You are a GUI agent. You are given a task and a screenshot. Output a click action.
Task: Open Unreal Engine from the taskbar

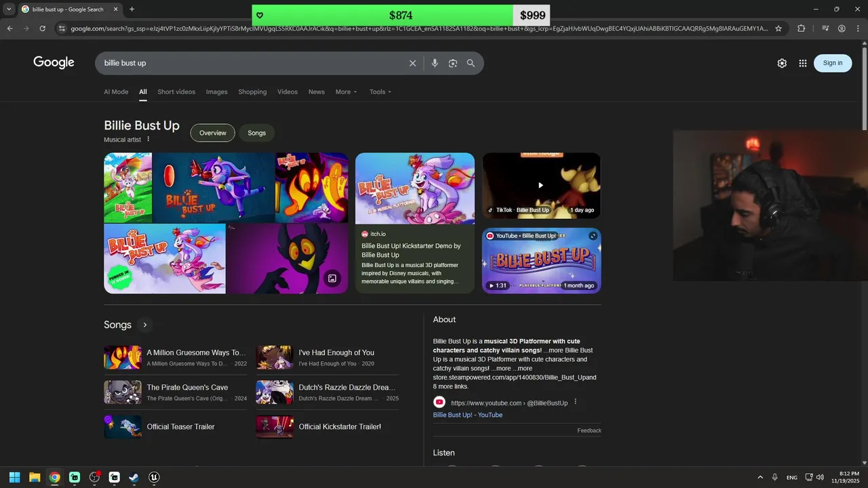[x=154, y=477]
